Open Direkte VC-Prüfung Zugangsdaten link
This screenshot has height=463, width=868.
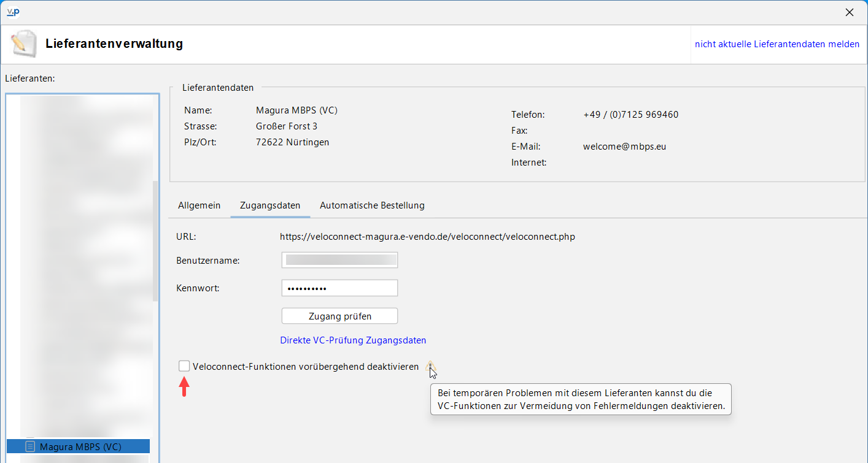click(x=353, y=340)
